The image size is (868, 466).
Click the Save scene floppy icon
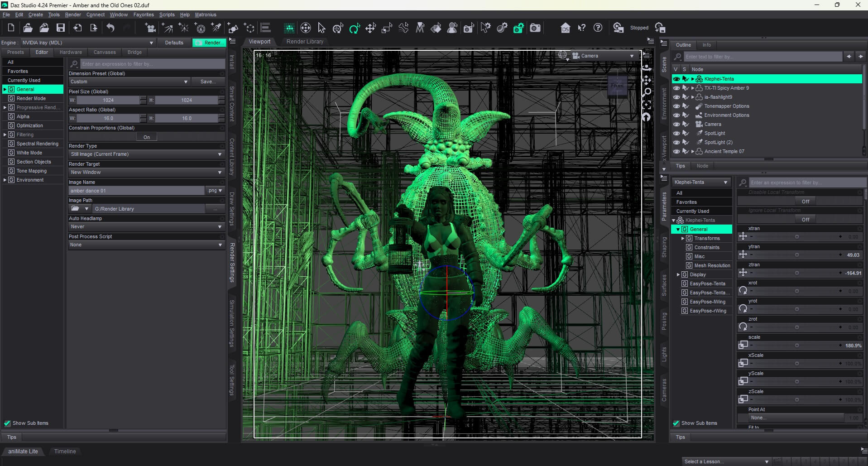(x=60, y=28)
